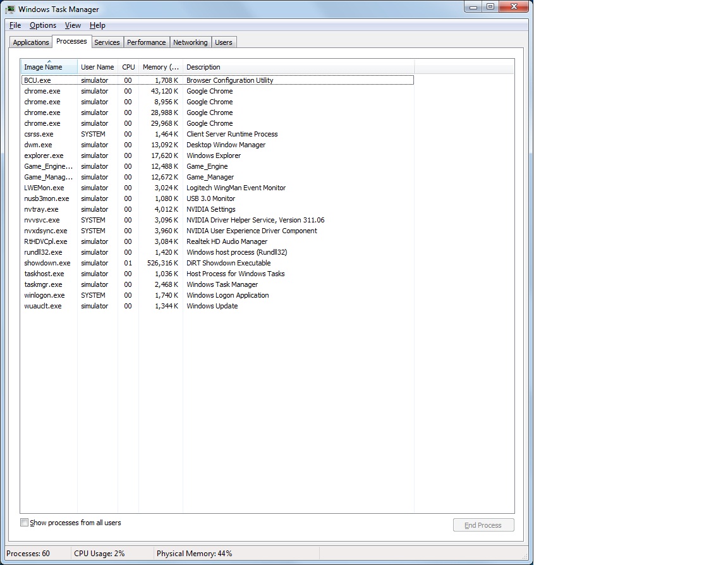The width and height of the screenshot is (728, 565).
Task: Select chrome.exe using 8,956 K memory
Action: tap(217, 102)
